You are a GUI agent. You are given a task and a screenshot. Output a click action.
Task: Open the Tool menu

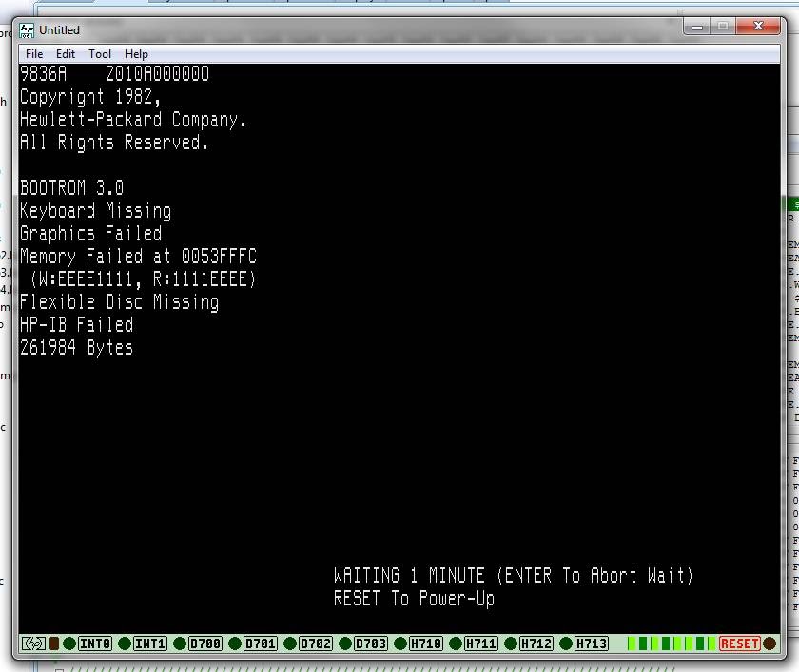(x=99, y=54)
